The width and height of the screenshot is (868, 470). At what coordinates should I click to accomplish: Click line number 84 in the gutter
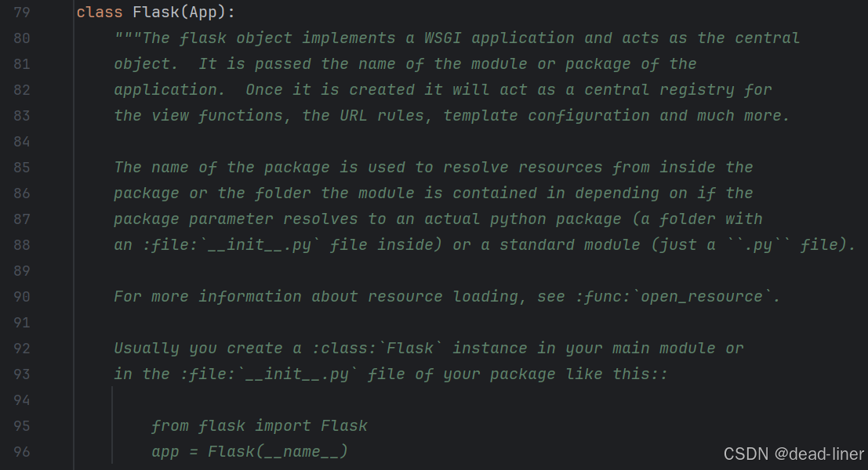coord(22,142)
